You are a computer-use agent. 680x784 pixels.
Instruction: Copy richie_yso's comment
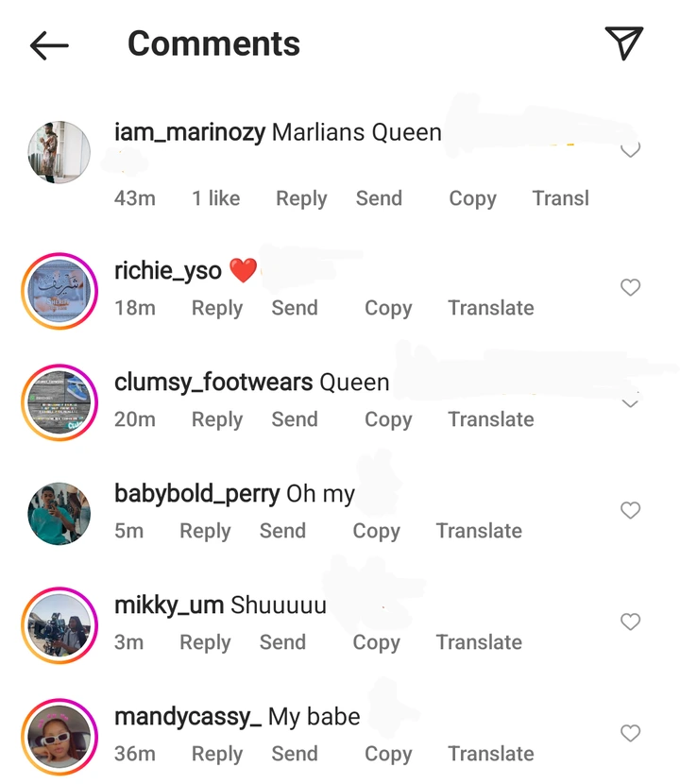[x=388, y=309]
